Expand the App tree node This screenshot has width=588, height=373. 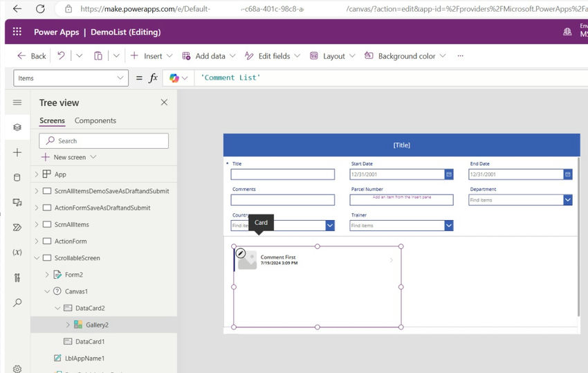37,174
